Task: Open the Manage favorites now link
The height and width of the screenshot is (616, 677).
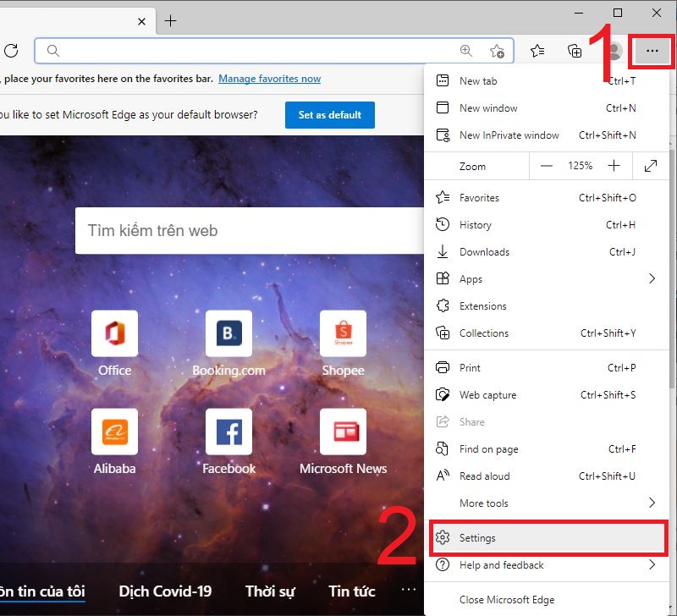Action: pos(269,79)
